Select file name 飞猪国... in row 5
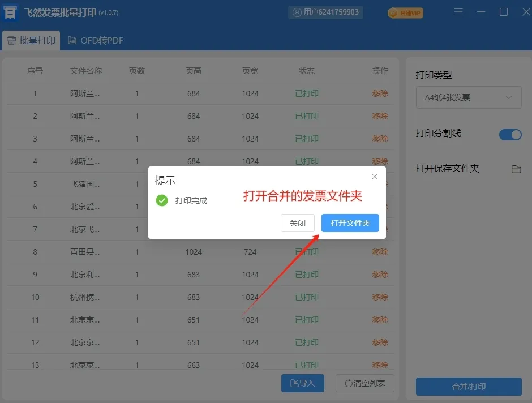Screen dimensions: 532x403 (85, 184)
